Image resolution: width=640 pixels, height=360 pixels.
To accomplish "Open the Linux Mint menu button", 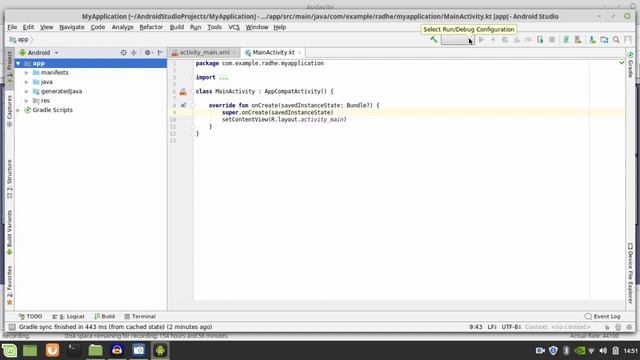I will pyautogui.click(x=9, y=350).
